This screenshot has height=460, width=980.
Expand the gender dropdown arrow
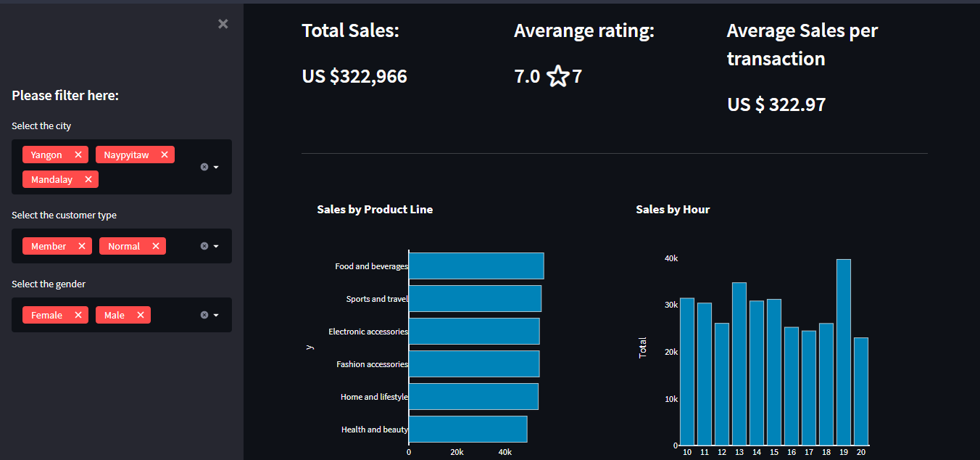[x=216, y=315]
